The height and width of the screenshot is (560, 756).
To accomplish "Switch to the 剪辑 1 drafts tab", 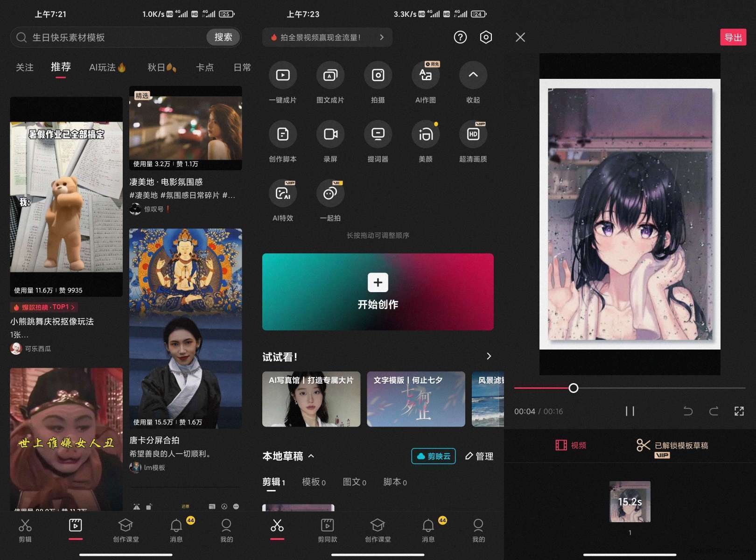I will pyautogui.click(x=273, y=482).
